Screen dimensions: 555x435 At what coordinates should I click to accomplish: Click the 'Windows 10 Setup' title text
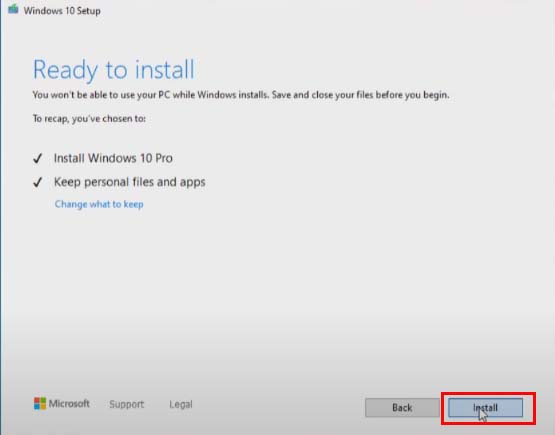click(x=62, y=11)
